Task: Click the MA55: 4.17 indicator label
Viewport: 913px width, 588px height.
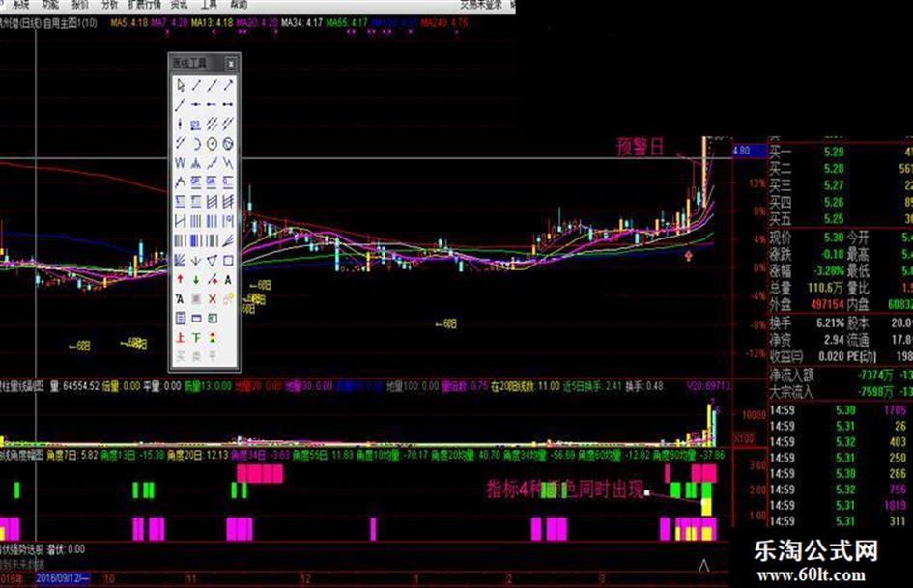Action: tap(347, 23)
